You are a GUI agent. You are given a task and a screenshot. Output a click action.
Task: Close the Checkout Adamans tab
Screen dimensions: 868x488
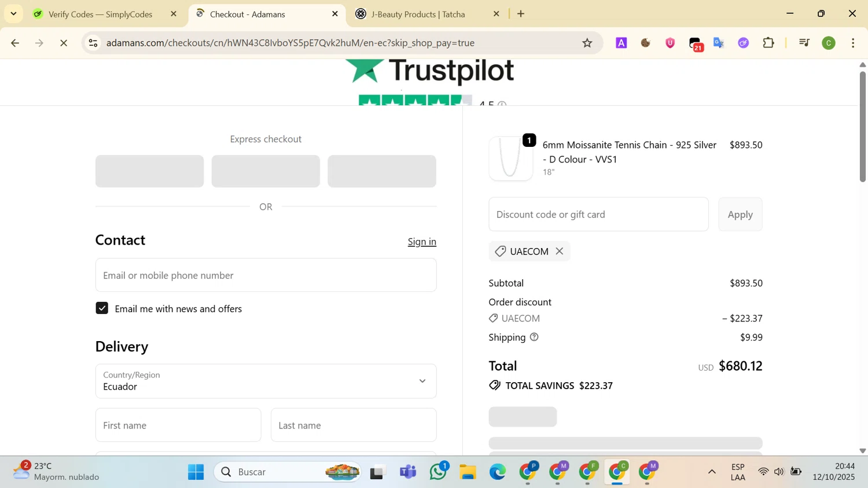pos(335,14)
